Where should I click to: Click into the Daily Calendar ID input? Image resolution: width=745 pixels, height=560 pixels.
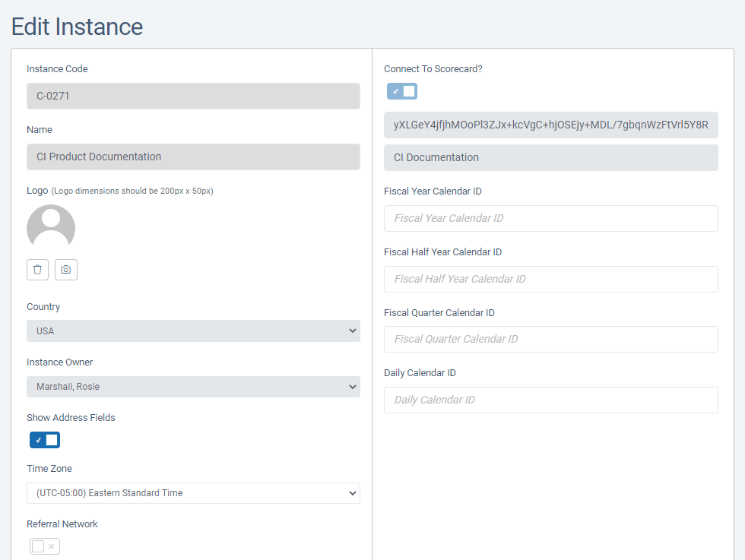pyautogui.click(x=550, y=400)
